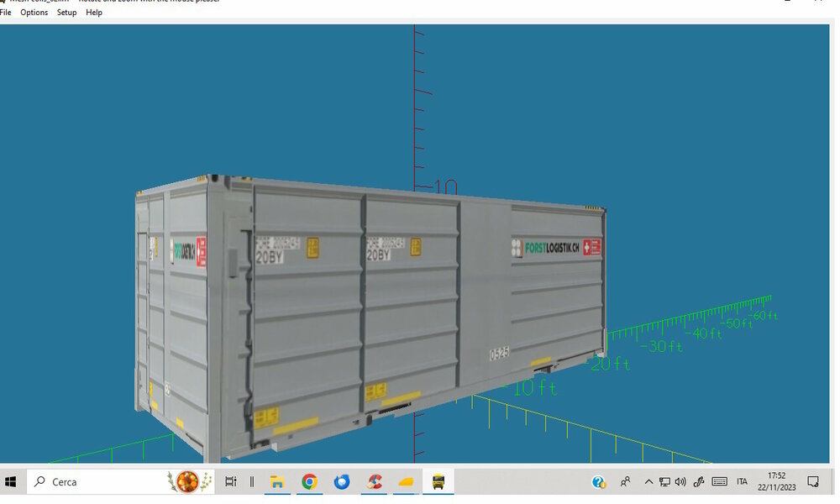Open the Windows Start menu
This screenshot has height=504, width=840.
[x=11, y=482]
